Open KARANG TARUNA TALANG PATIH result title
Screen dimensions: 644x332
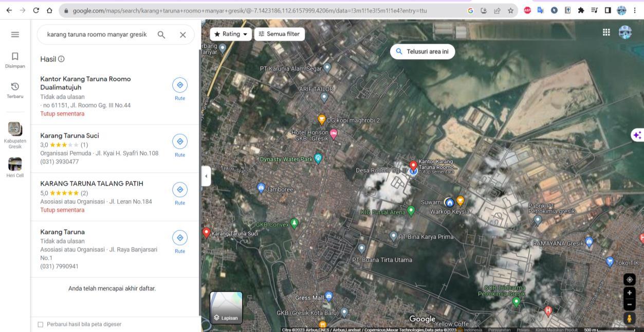[91, 184]
